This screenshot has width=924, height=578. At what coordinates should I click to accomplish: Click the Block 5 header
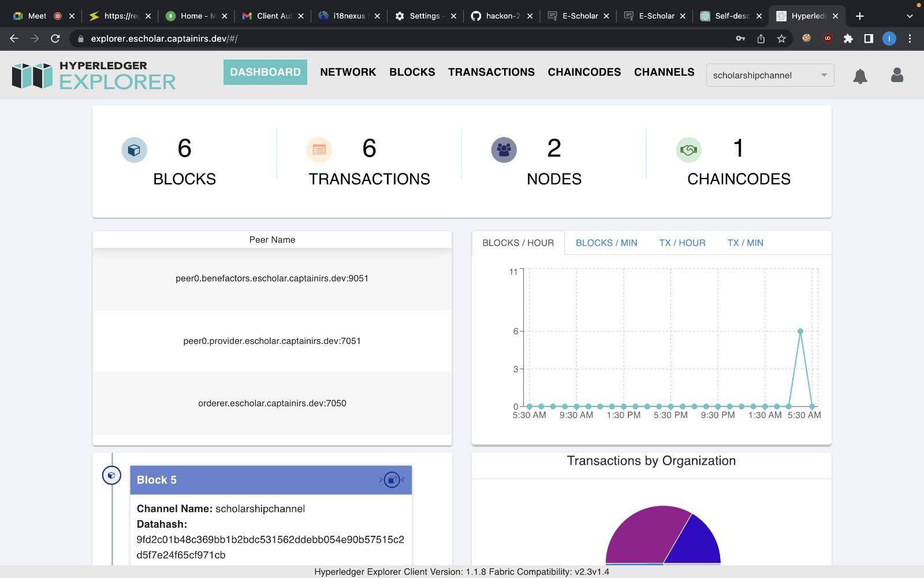[x=271, y=480]
